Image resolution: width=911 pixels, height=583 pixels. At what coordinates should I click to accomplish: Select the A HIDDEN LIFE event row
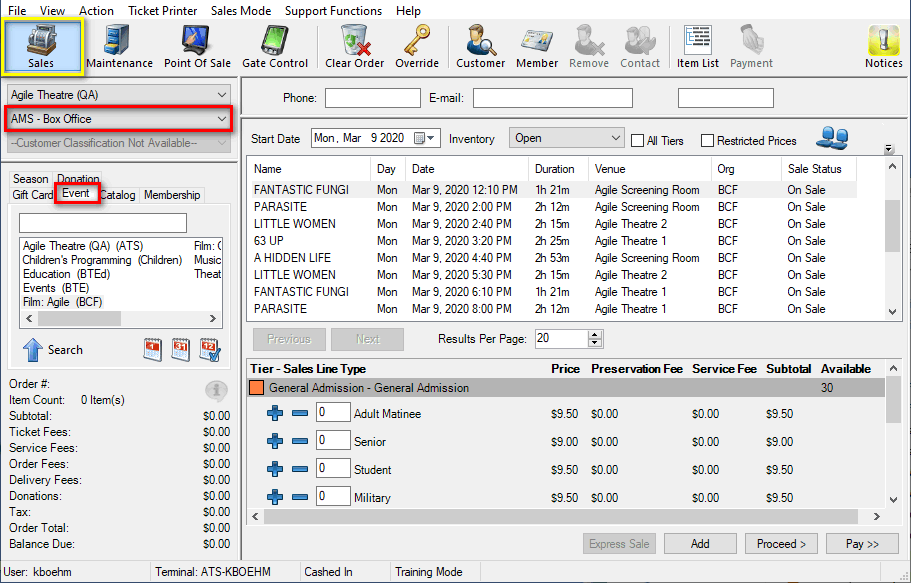pos(552,257)
